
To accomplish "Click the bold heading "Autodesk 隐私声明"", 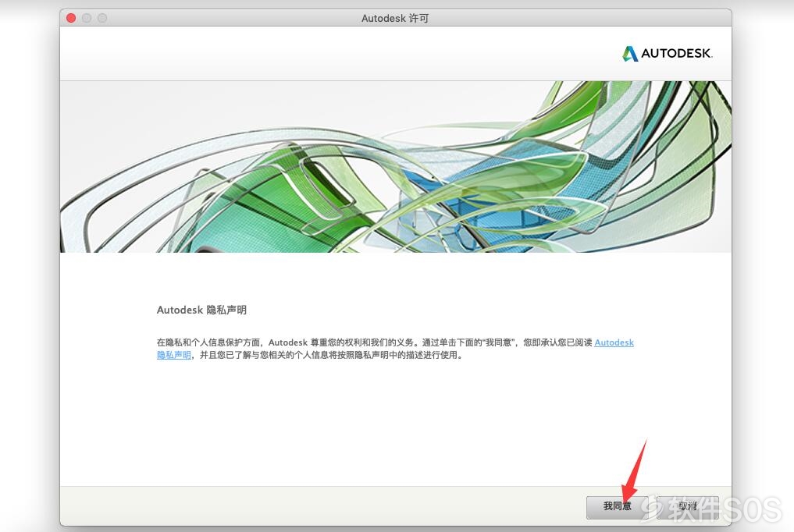I will (x=201, y=310).
